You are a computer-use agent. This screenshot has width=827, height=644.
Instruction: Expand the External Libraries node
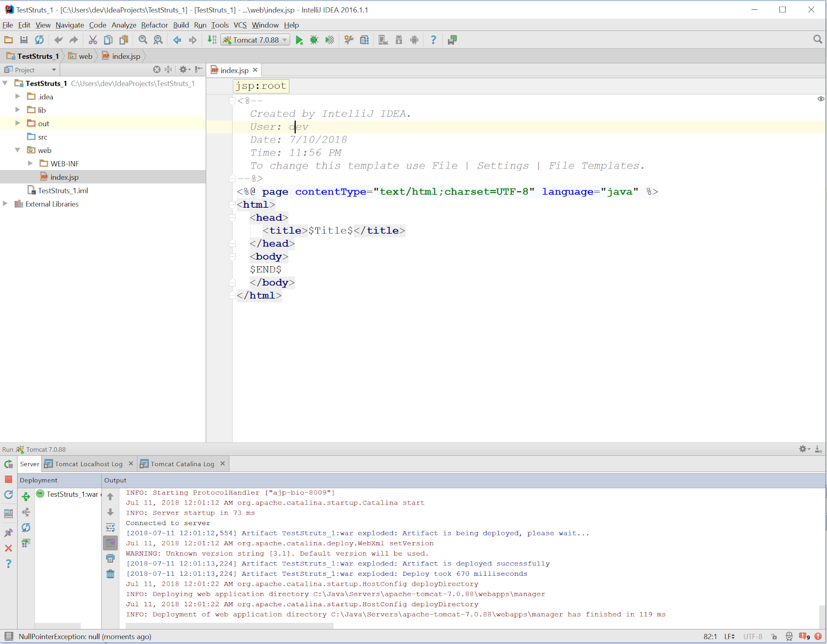click(x=5, y=204)
